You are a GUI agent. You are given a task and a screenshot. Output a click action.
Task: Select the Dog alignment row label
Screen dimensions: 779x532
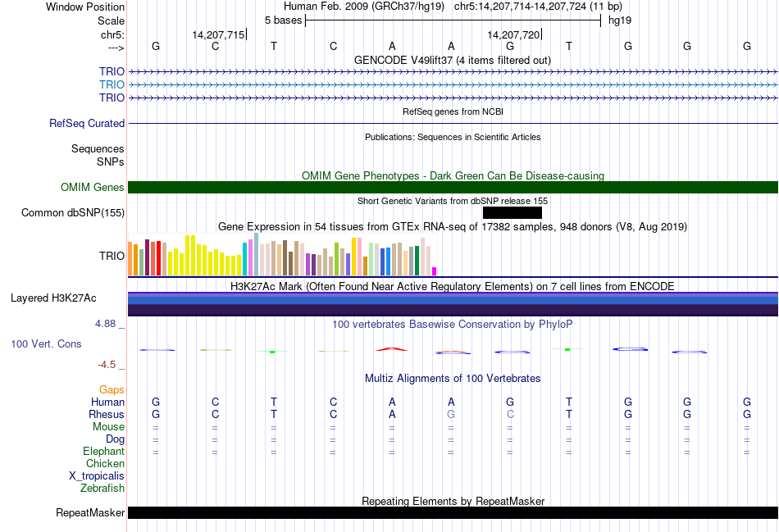pos(115,439)
